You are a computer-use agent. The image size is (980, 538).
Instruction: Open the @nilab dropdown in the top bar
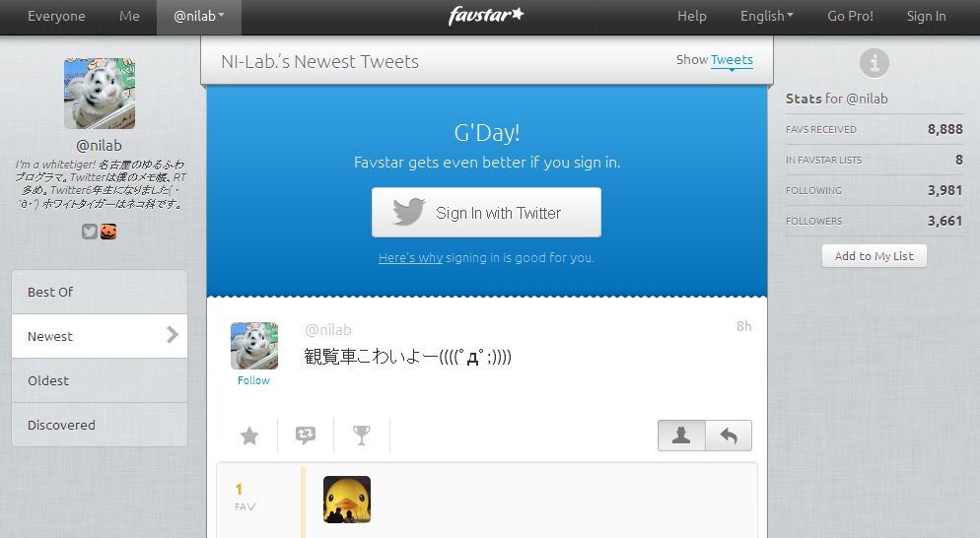point(199,17)
